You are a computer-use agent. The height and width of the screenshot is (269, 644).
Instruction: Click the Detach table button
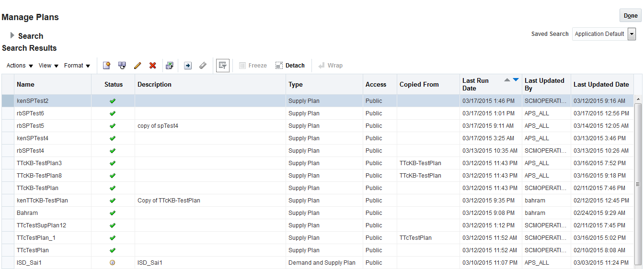(x=290, y=66)
